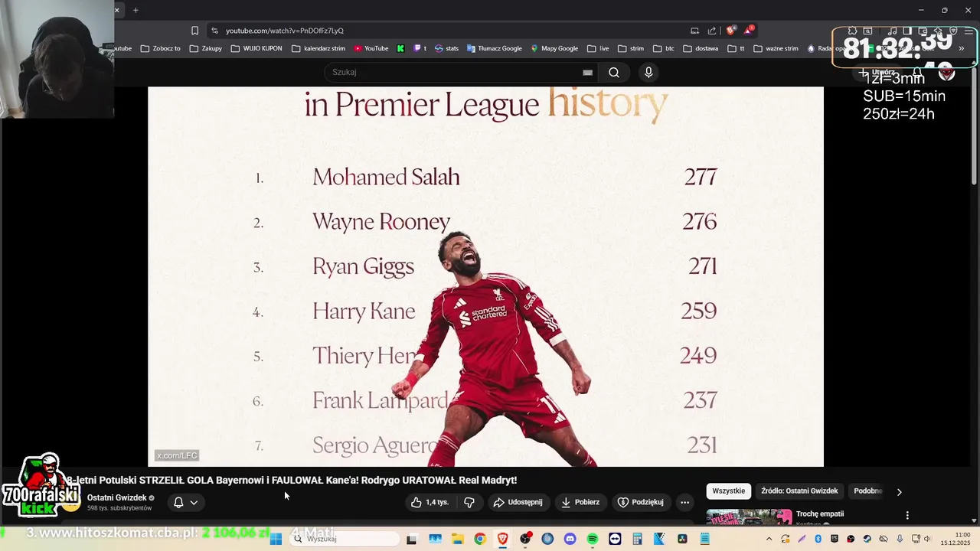
Task: Click the share icon in address bar
Action: pyautogui.click(x=712, y=31)
